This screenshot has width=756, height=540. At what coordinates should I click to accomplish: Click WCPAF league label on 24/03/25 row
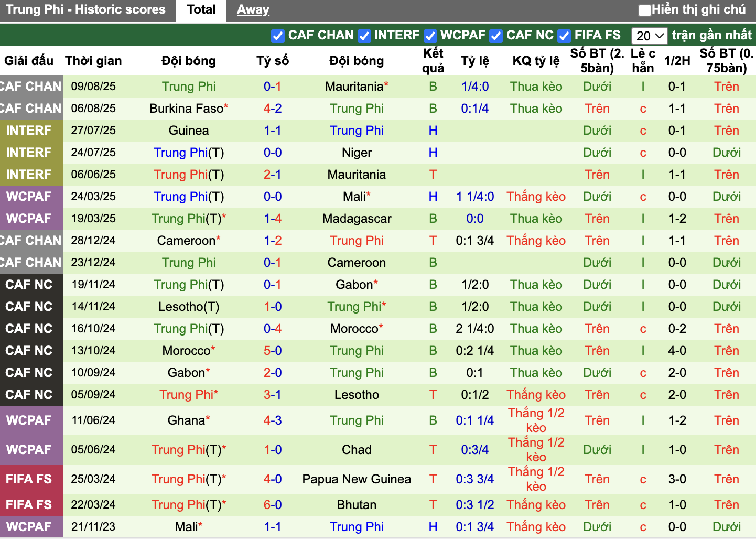pos(29,197)
